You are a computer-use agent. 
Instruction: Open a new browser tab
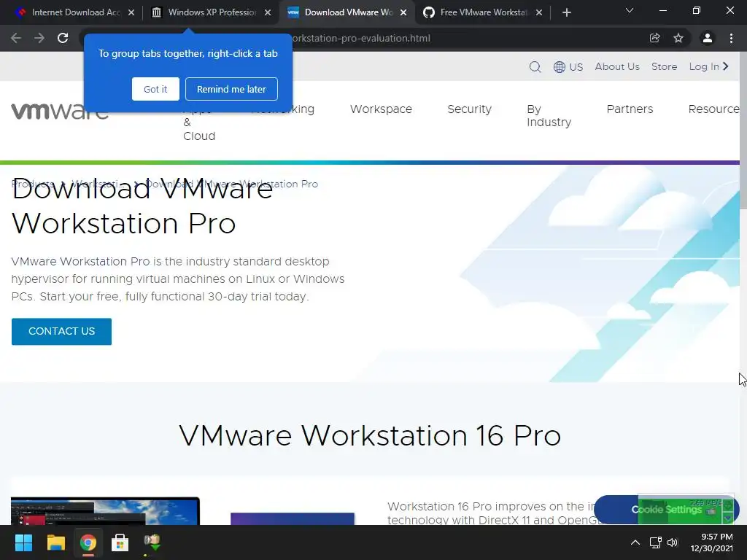pos(566,13)
